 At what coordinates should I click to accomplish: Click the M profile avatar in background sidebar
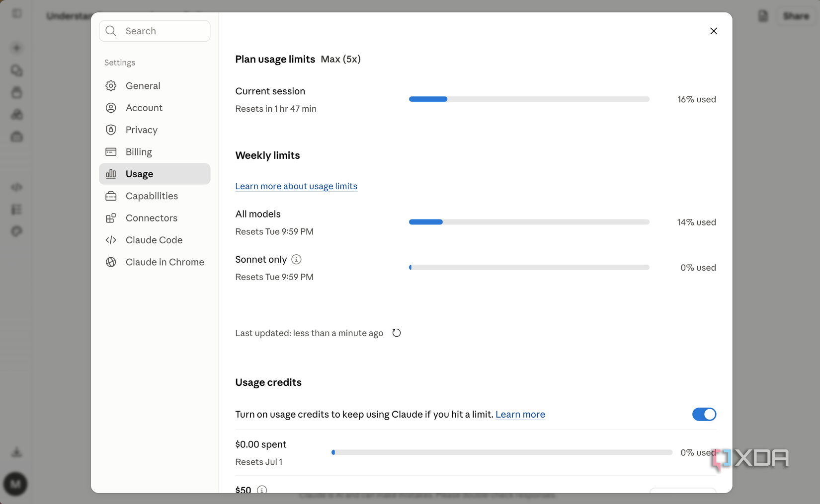[15, 484]
